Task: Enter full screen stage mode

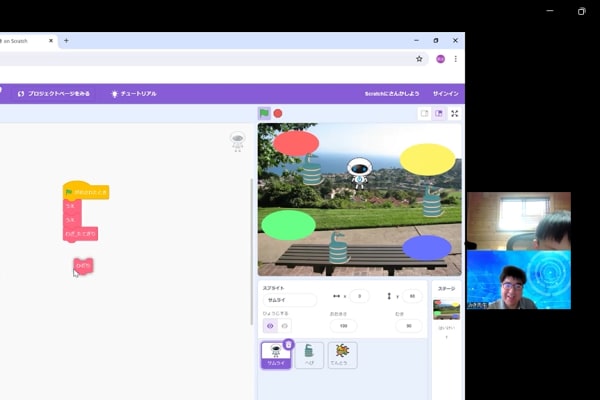Action: click(455, 114)
